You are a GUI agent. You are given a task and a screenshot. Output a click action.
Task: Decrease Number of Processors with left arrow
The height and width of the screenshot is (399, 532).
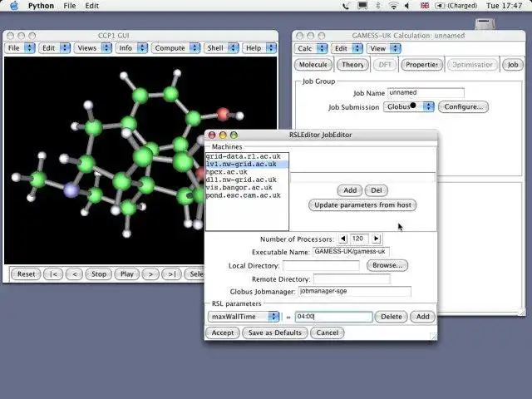point(343,239)
